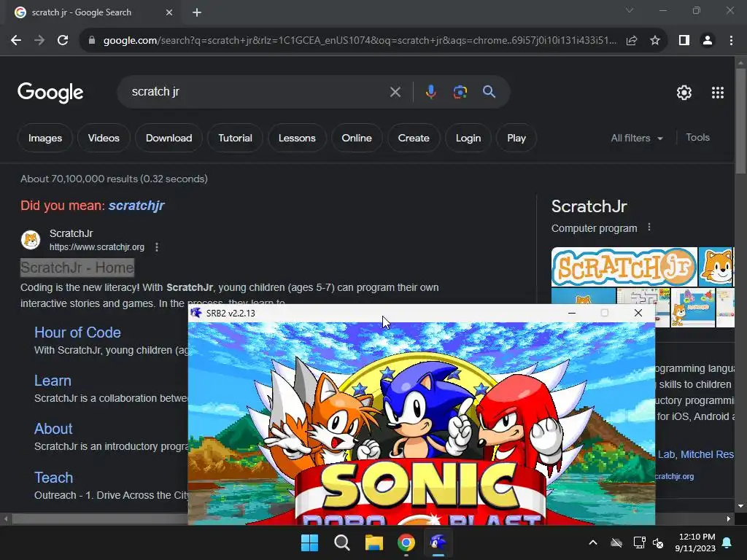Switch to Chrome in the taskbar
The height and width of the screenshot is (560, 747).
[406, 542]
